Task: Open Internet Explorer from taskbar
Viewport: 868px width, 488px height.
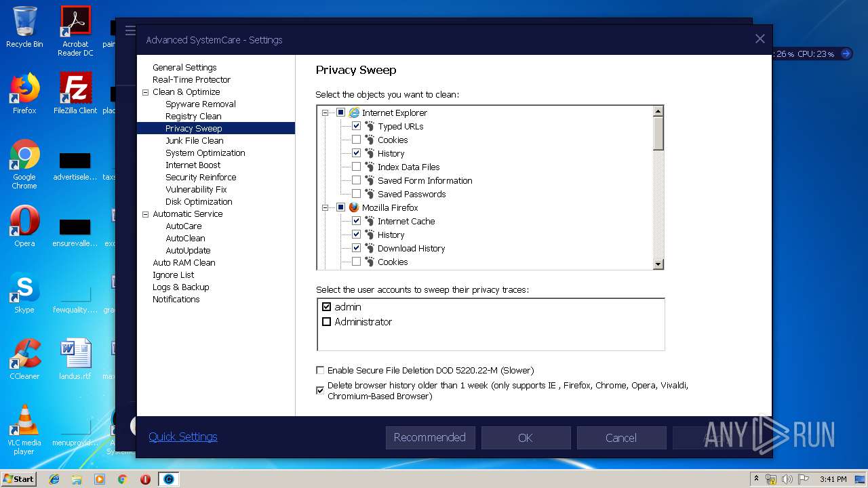Action: pyautogui.click(x=54, y=479)
